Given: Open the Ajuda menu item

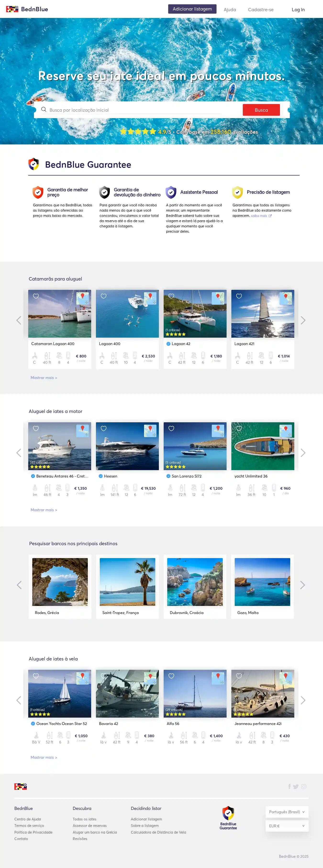Looking at the screenshot, I should pos(230,9).
